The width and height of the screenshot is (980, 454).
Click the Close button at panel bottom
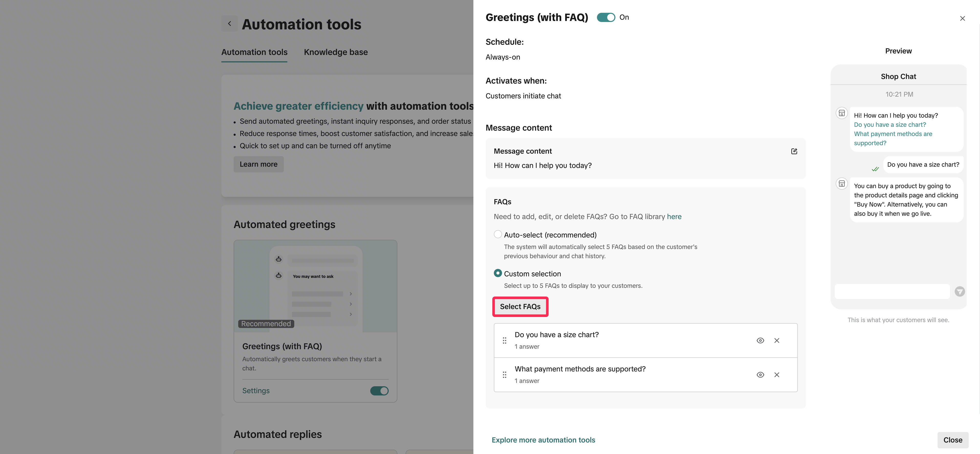tap(953, 440)
